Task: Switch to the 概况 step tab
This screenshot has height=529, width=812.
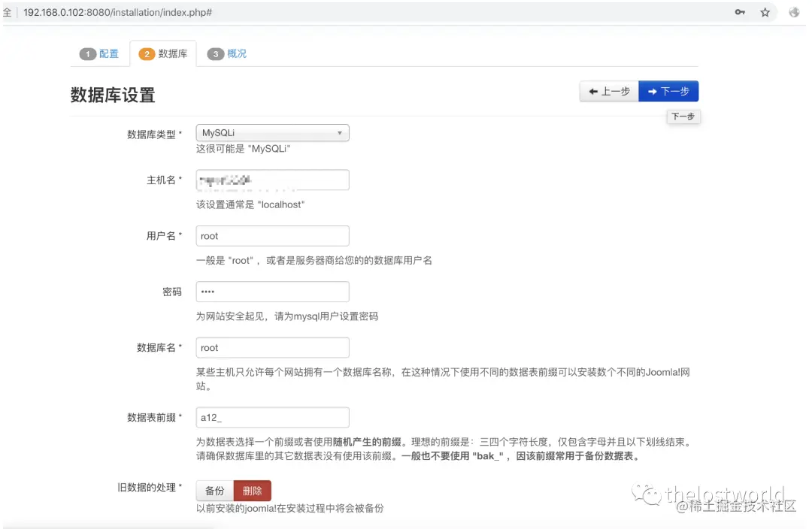Action: coord(229,53)
